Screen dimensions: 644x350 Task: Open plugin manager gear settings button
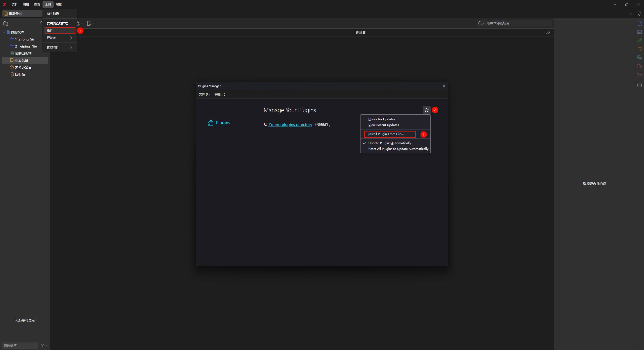pyautogui.click(x=426, y=110)
